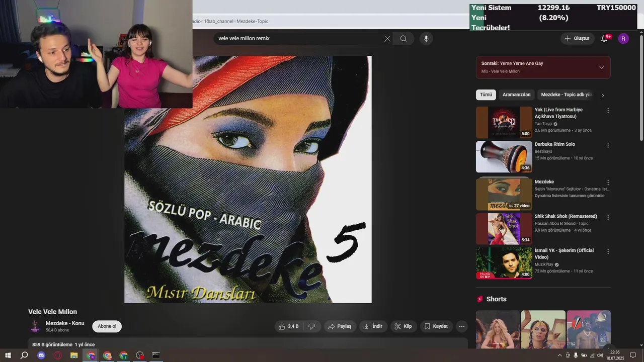Create a clip with Klip button
Screen dimensions: 644x362
coord(404,326)
